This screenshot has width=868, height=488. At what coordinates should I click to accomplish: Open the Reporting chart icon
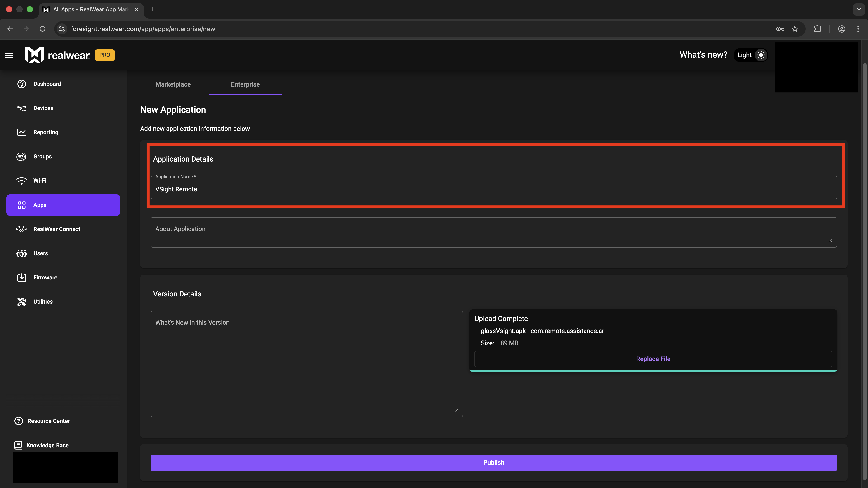21,132
